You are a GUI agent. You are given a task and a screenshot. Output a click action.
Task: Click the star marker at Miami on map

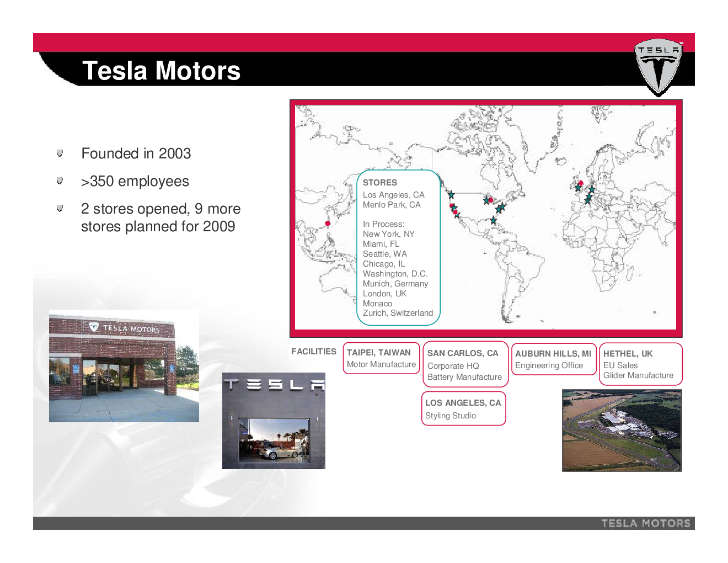tap(493, 221)
